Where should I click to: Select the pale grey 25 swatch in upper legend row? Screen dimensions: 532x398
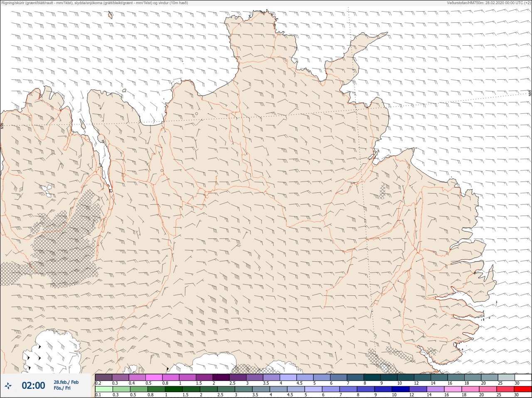(x=506, y=377)
